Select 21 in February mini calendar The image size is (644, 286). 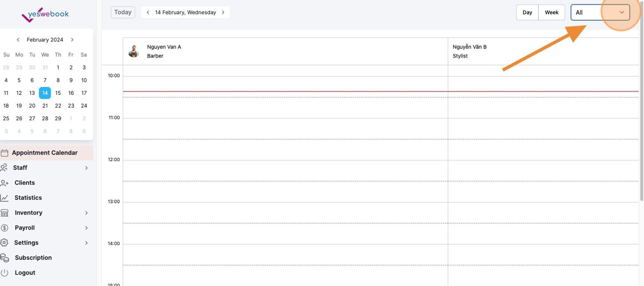[45, 106]
